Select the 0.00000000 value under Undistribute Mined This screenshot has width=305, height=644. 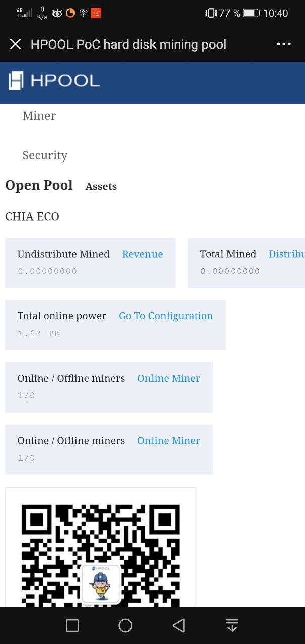[x=47, y=271]
